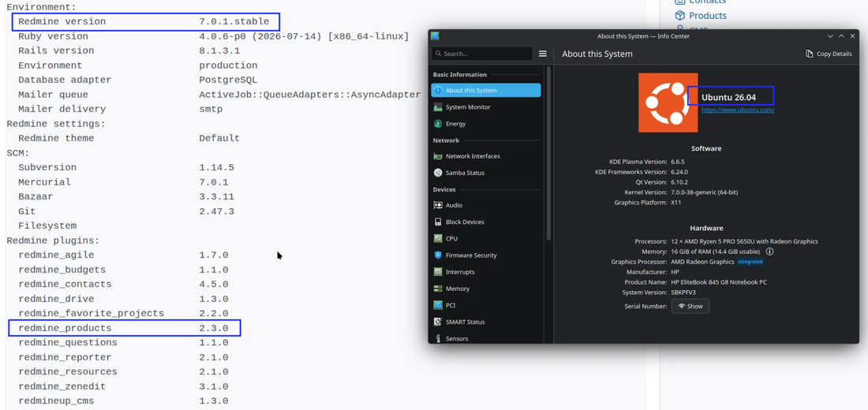Click the Info Center app icon in title bar
Image resolution: width=868 pixels, height=410 pixels.
435,36
